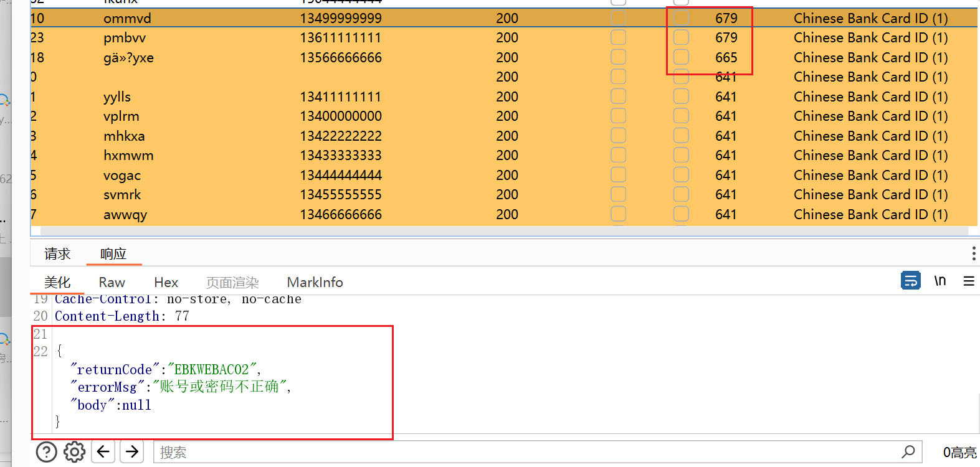
Task: Select the Hex view tab
Action: [166, 283]
